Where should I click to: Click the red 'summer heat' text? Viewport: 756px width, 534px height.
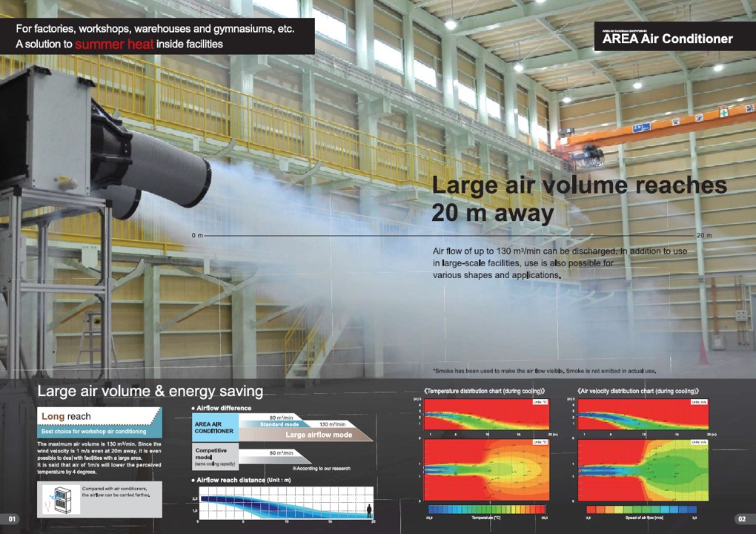(114, 44)
